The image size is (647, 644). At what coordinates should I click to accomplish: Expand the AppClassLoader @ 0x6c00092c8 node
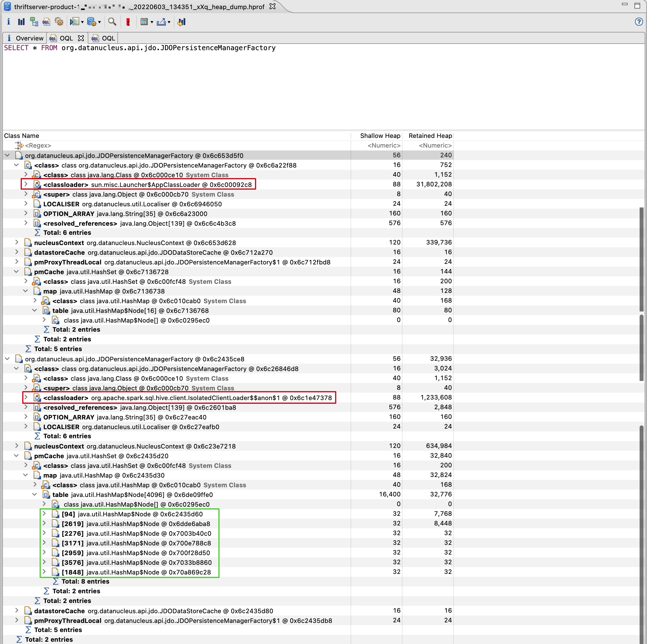coord(26,184)
